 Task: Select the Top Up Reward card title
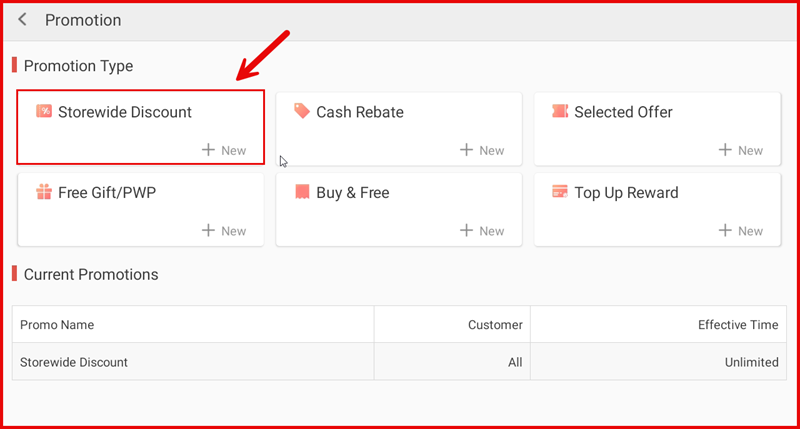pyautogui.click(x=626, y=193)
